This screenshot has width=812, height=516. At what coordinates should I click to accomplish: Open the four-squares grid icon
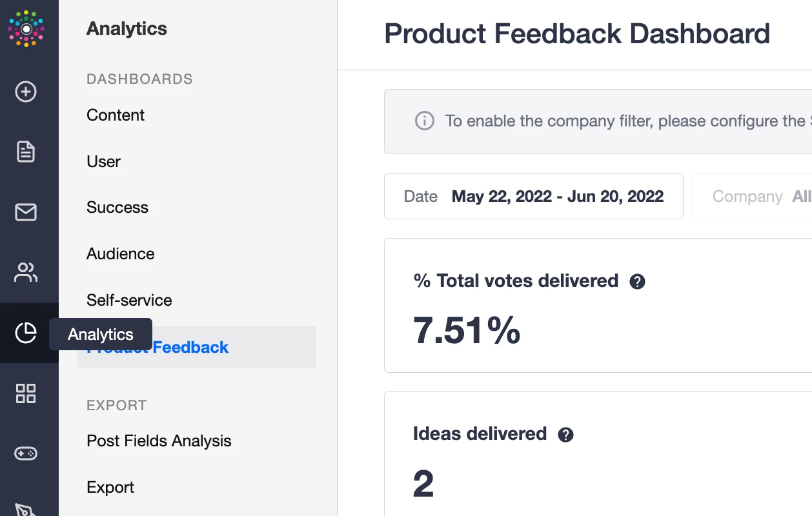(26, 393)
